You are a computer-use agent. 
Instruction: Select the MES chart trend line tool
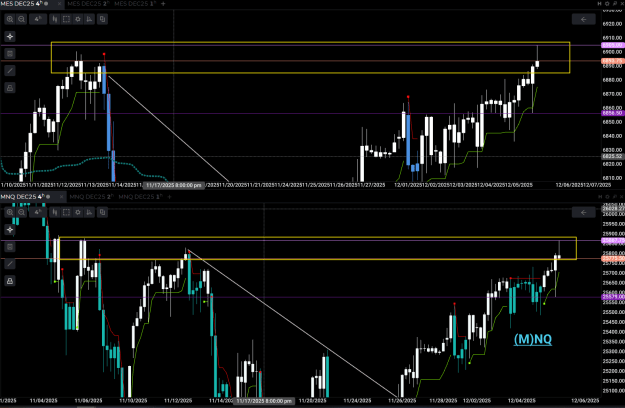pos(10,71)
